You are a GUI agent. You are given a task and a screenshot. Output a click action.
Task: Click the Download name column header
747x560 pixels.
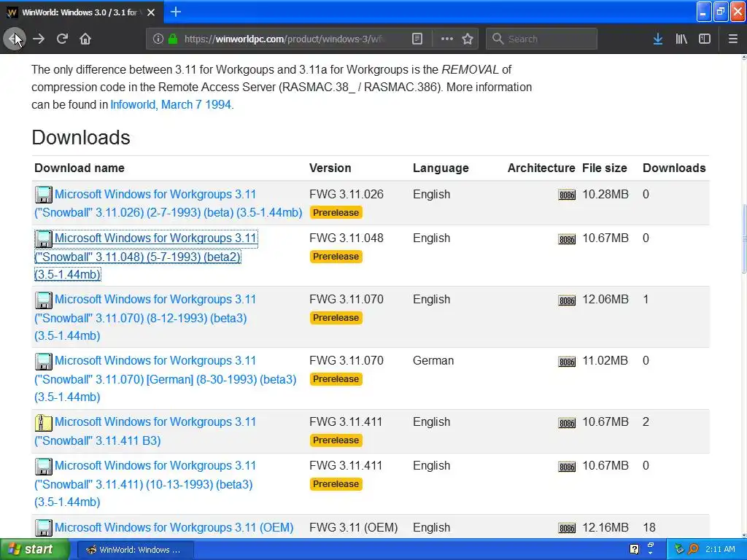[79, 168]
